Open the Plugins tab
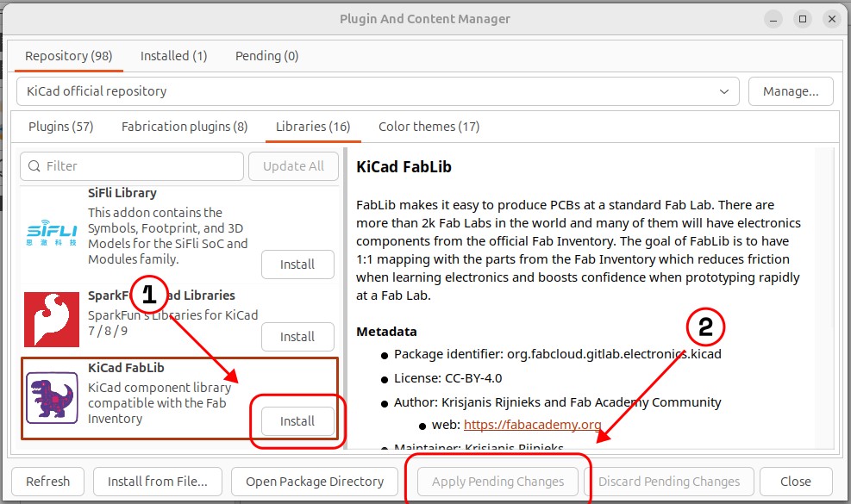The width and height of the screenshot is (851, 504). (x=60, y=126)
